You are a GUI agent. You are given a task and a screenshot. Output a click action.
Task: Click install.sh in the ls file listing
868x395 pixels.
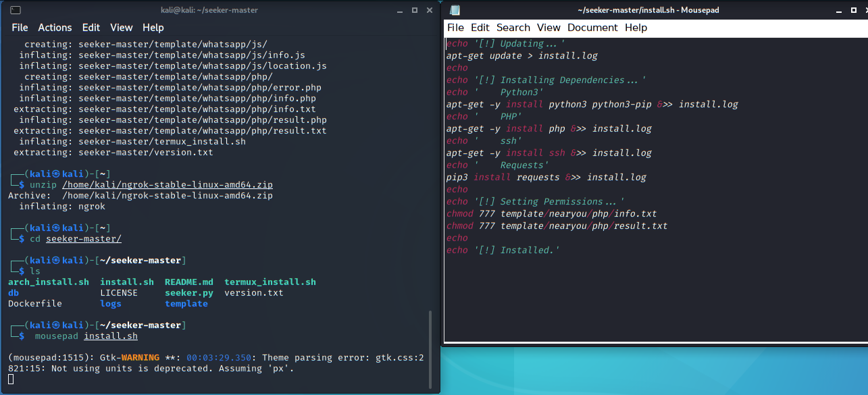(127, 282)
